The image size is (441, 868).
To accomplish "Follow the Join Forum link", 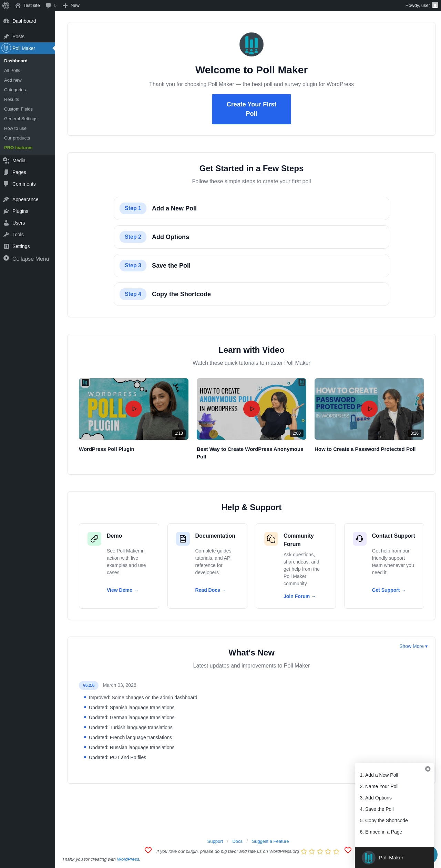I will pos(299,596).
